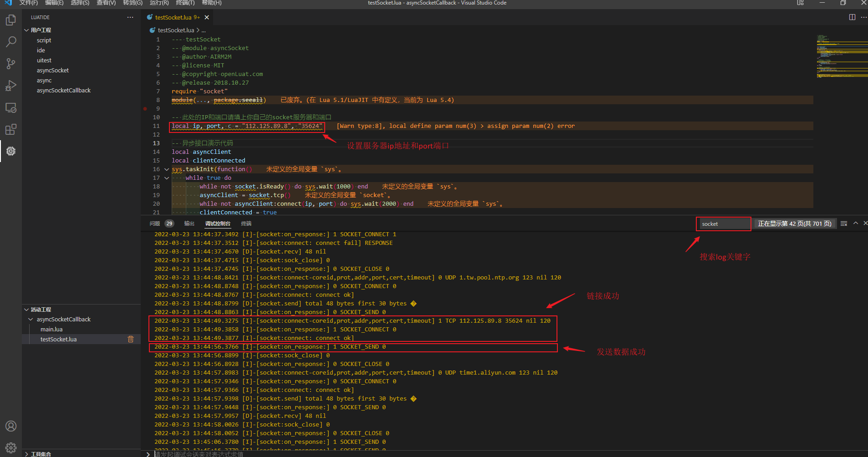
Task: Open the 编辑(E) menu
Action: (x=54, y=3)
